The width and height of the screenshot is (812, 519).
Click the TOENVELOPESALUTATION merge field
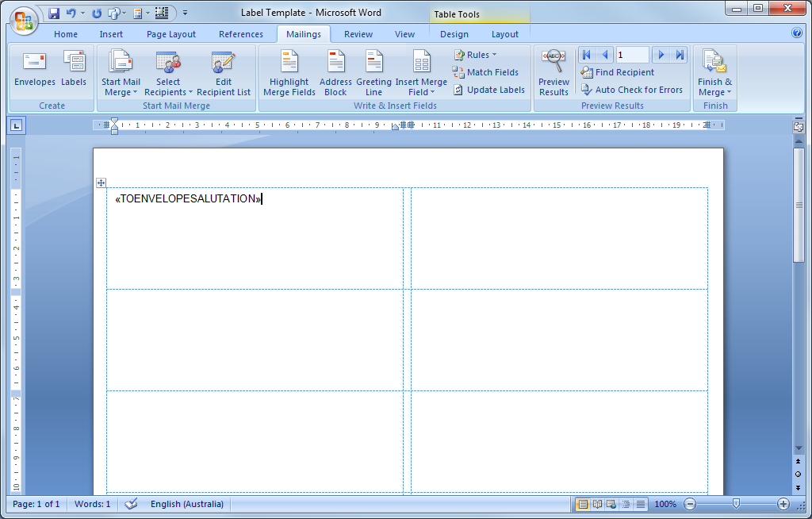click(189, 198)
